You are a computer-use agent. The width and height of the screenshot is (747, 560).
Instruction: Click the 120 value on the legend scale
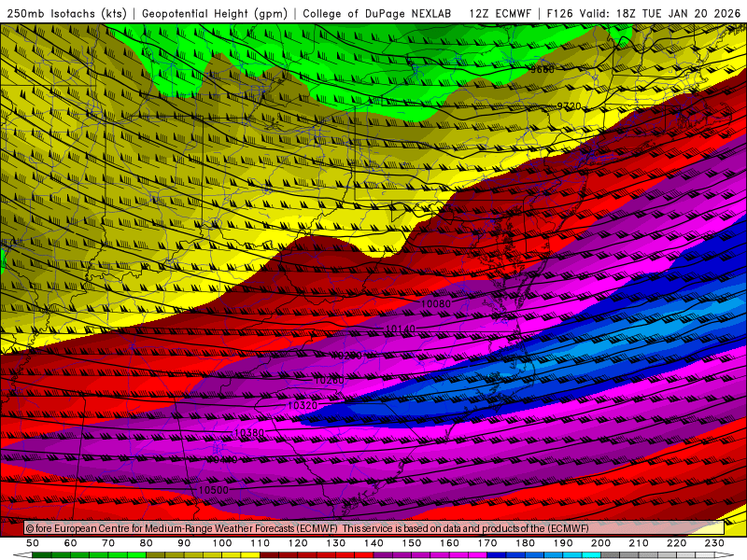coord(298,543)
